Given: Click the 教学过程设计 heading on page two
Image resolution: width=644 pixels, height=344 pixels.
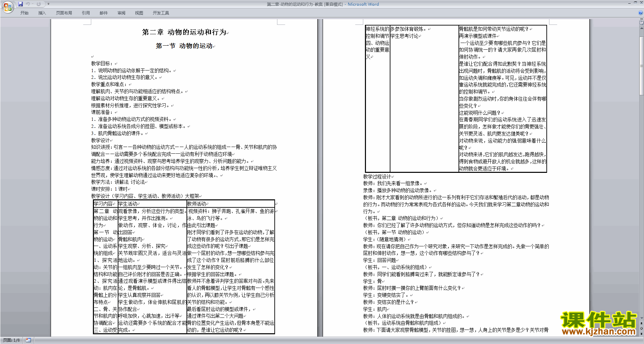Looking at the screenshot, I should (x=377, y=177).
